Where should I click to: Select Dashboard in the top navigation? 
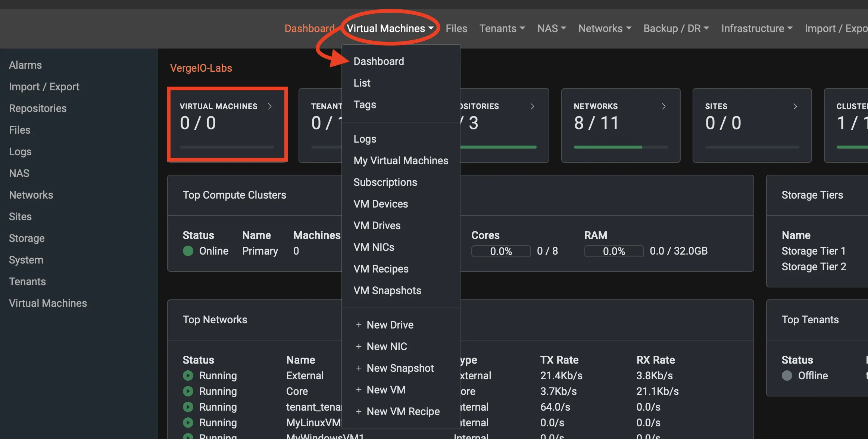(x=310, y=28)
